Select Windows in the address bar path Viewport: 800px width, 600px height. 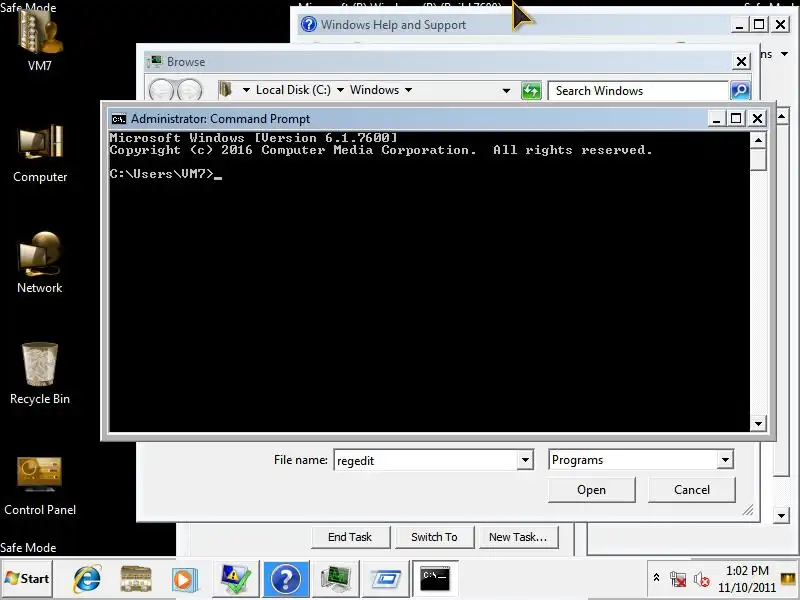[x=374, y=90]
